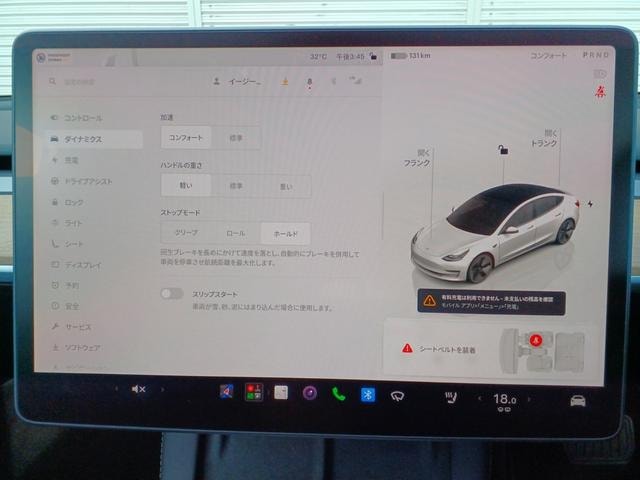Tap the orange software download icon

[x=285, y=82]
